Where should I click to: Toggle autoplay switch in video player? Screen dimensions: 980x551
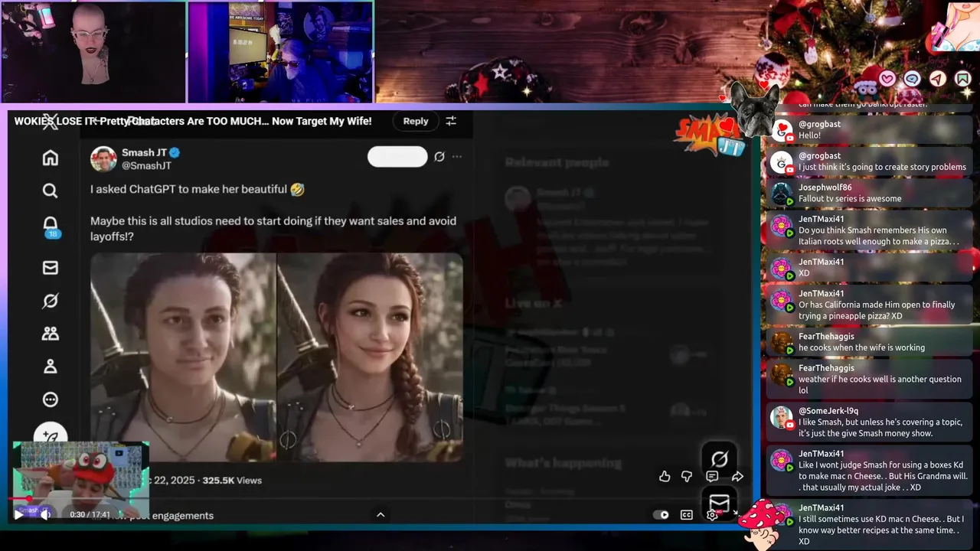pos(661,515)
